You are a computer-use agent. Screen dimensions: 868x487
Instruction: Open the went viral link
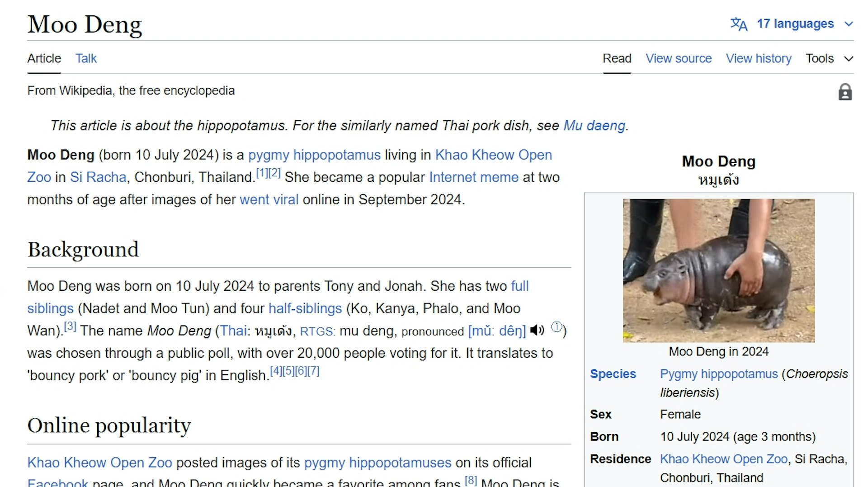269,199
